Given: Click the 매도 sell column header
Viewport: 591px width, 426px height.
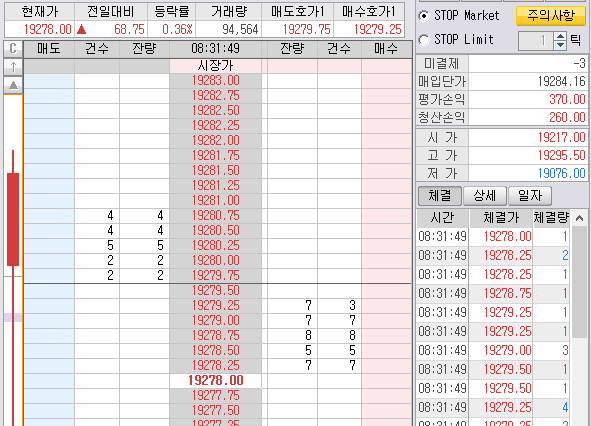Looking at the screenshot, I should 49,49.
